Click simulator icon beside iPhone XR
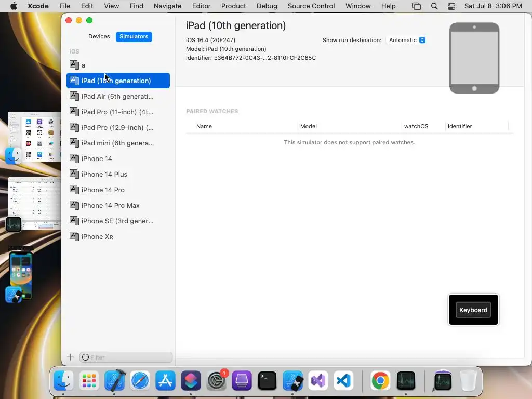The width and height of the screenshot is (532, 399). click(x=74, y=236)
